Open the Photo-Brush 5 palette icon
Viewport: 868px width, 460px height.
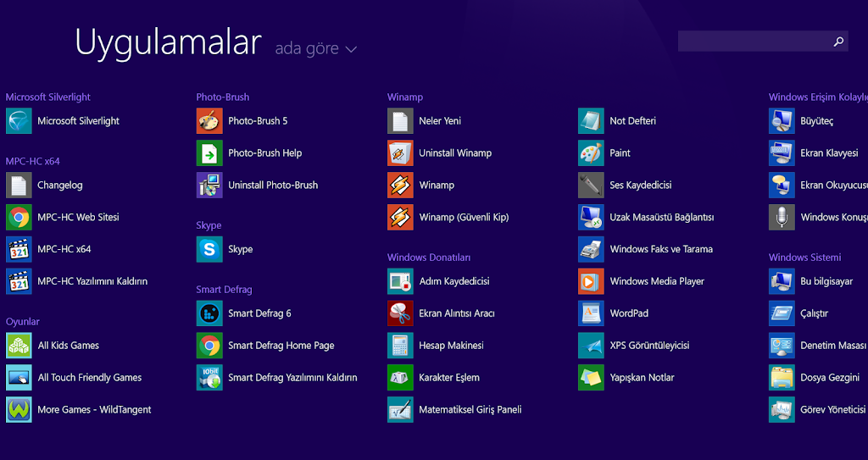209,120
